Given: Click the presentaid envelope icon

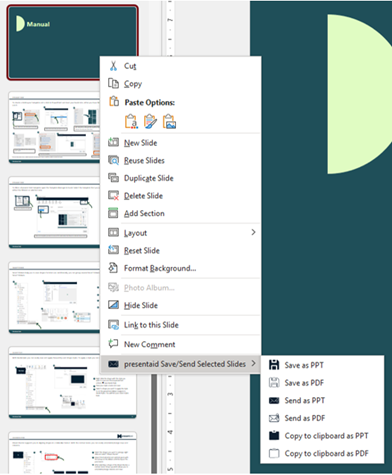Looking at the screenshot, I should click(x=113, y=364).
